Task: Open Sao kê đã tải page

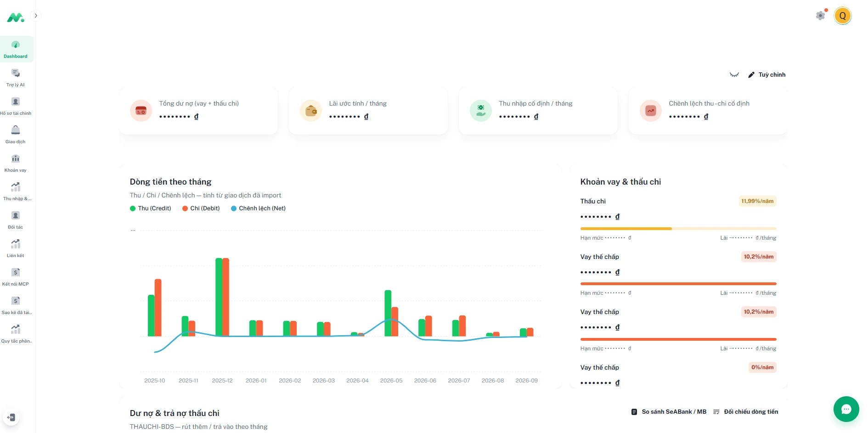Action: coord(16,305)
